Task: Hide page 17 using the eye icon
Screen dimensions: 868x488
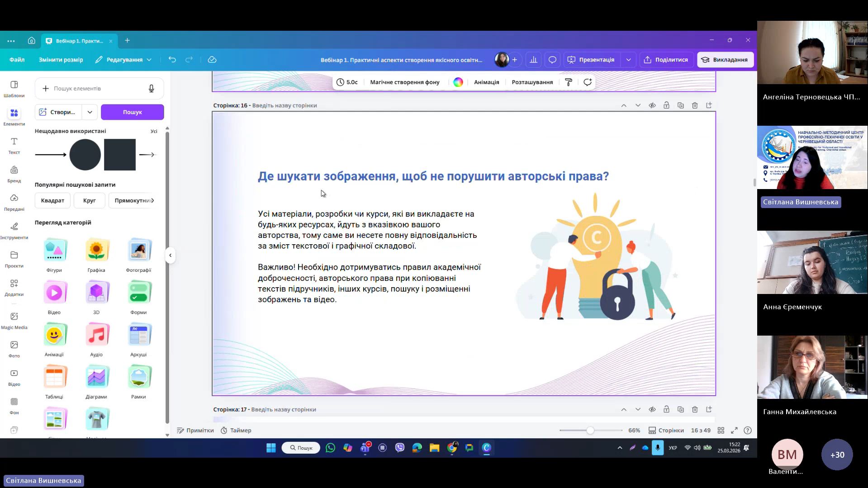Action: 652,409
